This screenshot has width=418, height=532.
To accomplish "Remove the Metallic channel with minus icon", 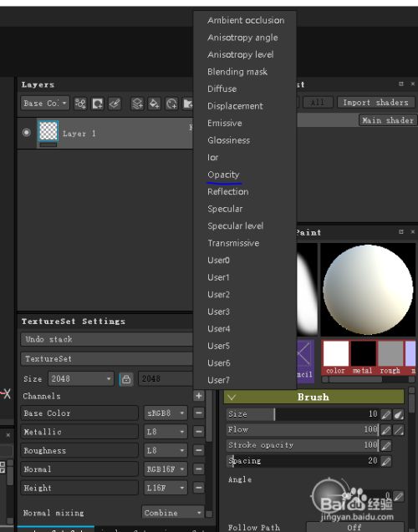I will tap(199, 432).
